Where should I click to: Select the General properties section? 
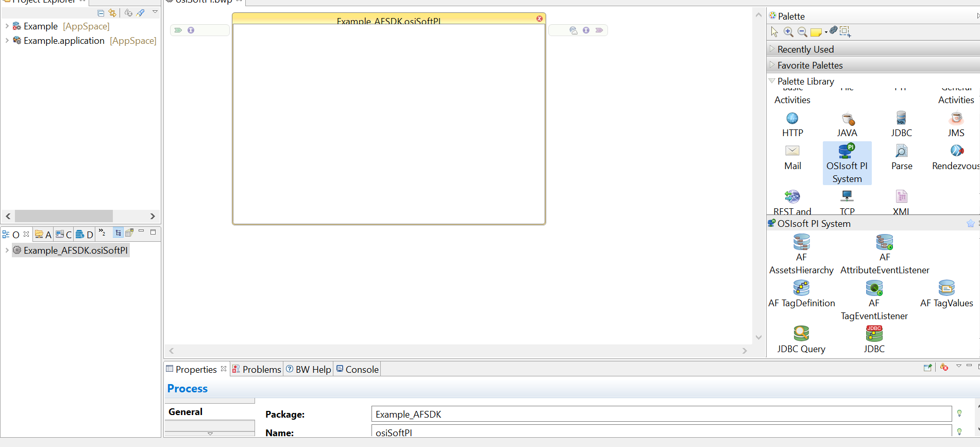point(210,411)
